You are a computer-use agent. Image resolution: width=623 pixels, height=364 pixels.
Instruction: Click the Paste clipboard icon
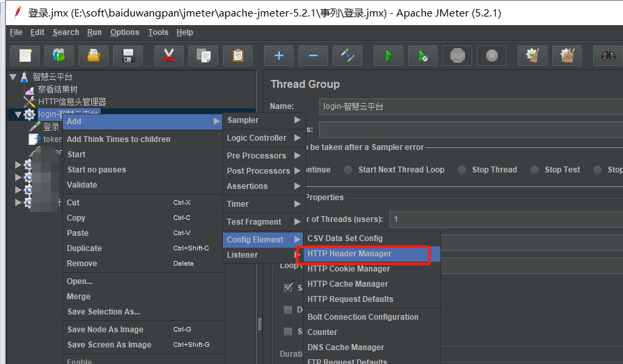pyautogui.click(x=237, y=55)
